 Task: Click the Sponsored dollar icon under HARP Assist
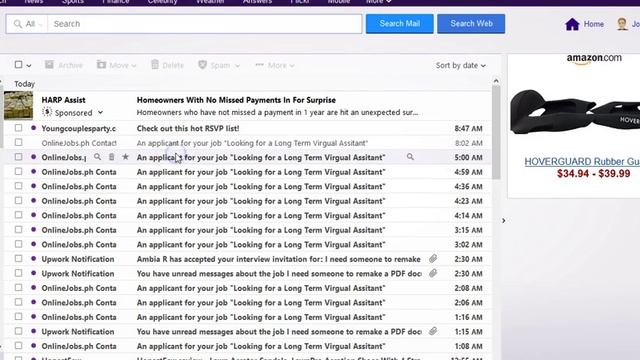click(x=47, y=112)
